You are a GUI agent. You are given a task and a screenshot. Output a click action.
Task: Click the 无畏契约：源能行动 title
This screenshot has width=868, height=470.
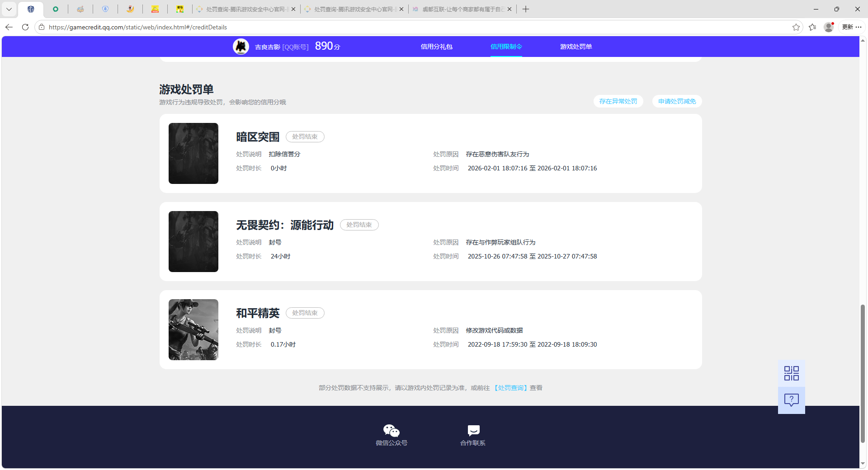coord(285,225)
